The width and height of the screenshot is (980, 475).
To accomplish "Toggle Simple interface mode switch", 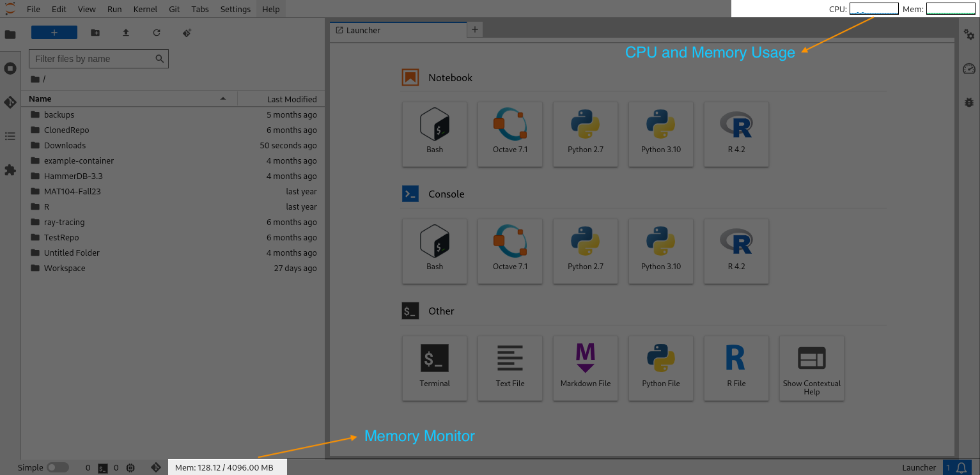I will point(58,467).
